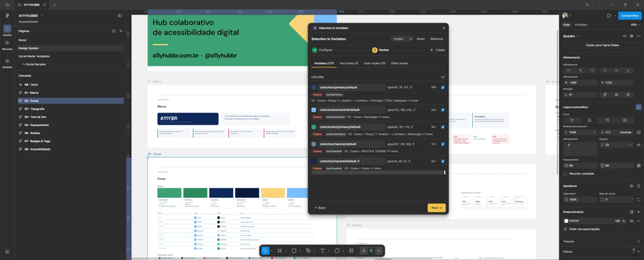This screenshot has height=260, width=644.
Task: Open the Variáveis panel icon
Action: (x=7, y=61)
